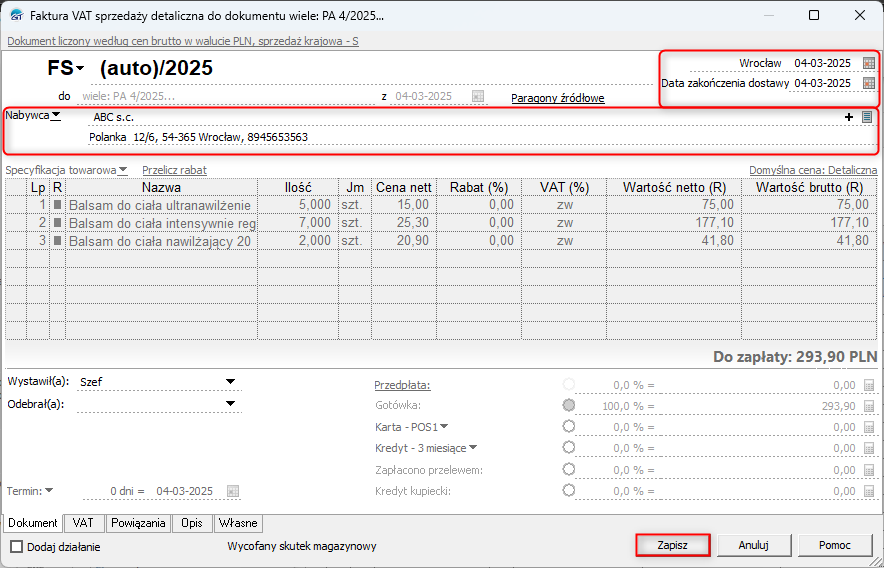Open the Termin dropdown arrow

[x=49, y=490]
